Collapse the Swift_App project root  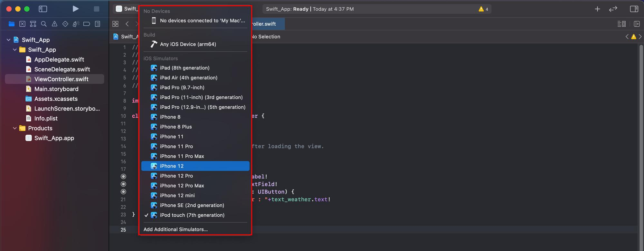pyautogui.click(x=8, y=40)
